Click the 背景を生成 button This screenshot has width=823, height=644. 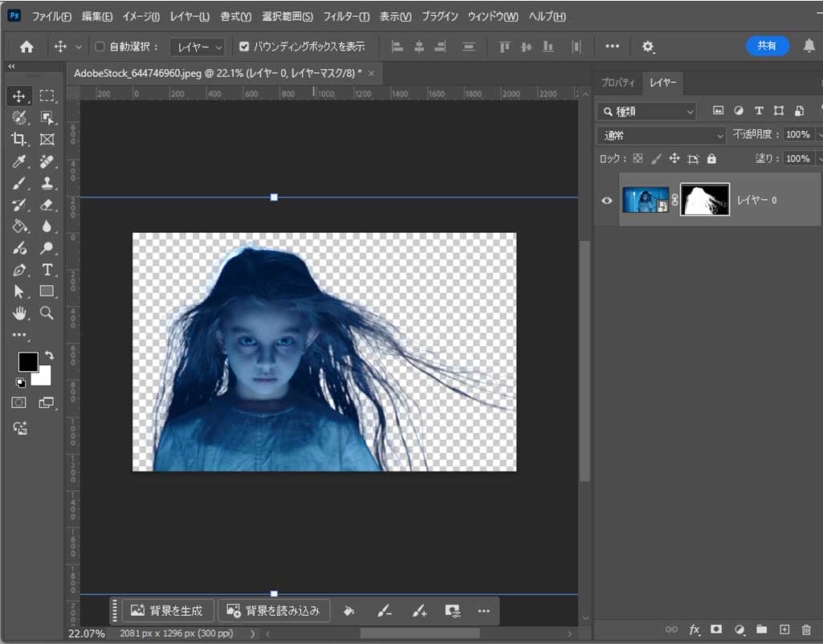point(168,610)
